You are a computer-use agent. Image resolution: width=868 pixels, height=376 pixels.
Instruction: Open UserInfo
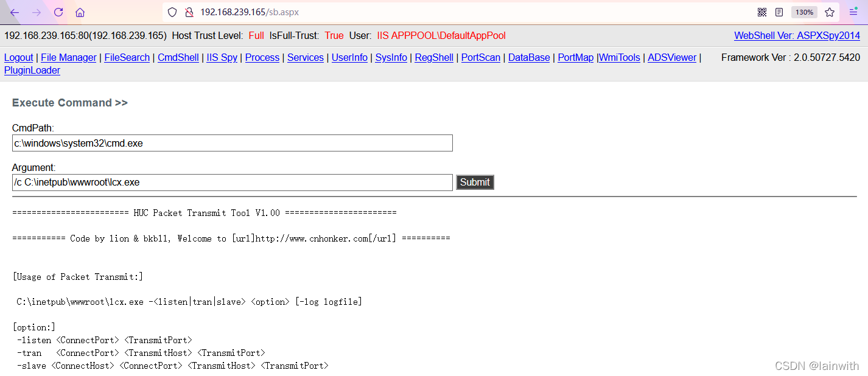(349, 58)
